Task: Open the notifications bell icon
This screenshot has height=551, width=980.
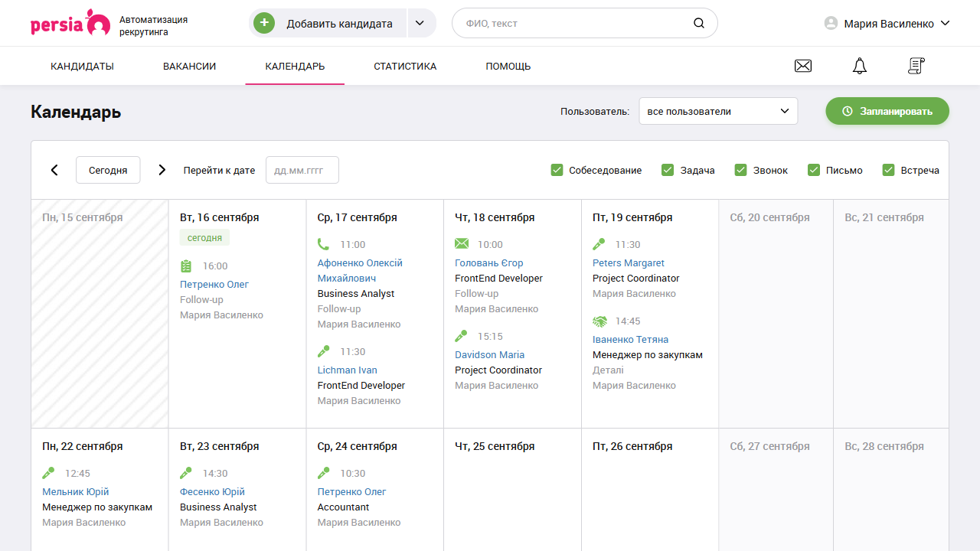Action: click(x=860, y=67)
